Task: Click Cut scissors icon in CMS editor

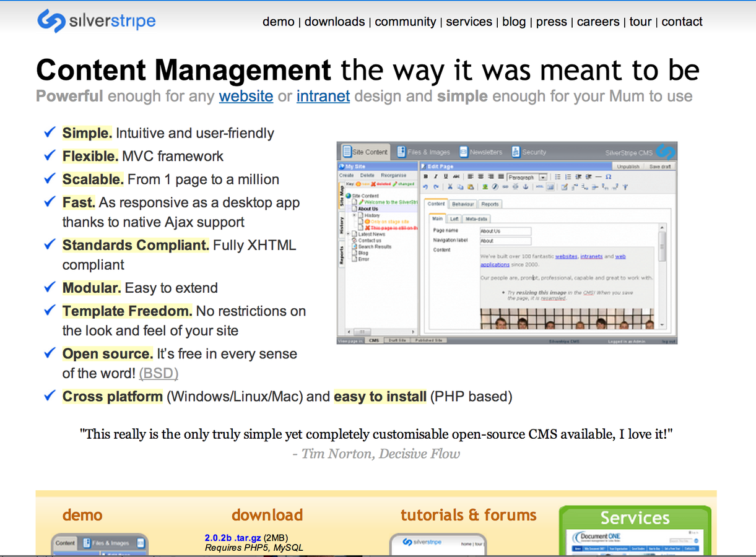Action: (450, 187)
